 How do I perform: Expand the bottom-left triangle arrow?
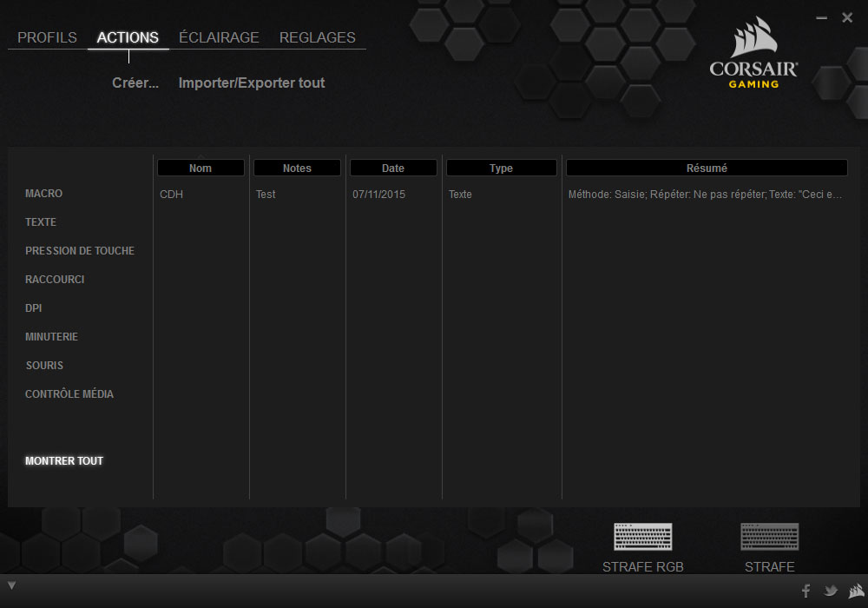pyautogui.click(x=11, y=585)
